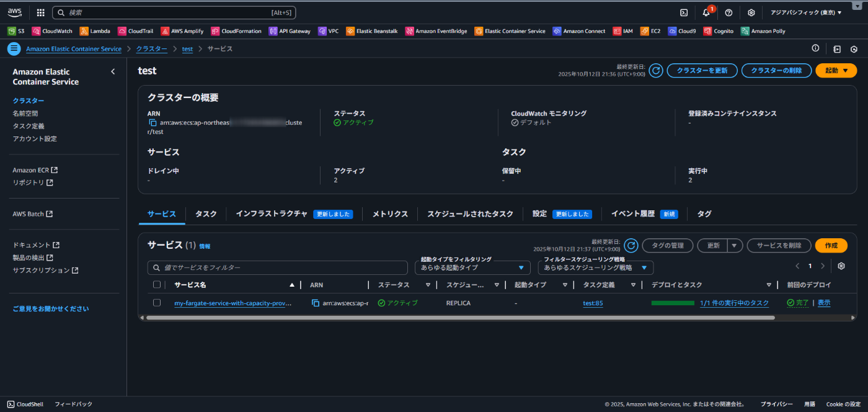Collapse the ECS side navigation panel
This screenshot has height=412, width=868.
pyautogui.click(x=113, y=71)
